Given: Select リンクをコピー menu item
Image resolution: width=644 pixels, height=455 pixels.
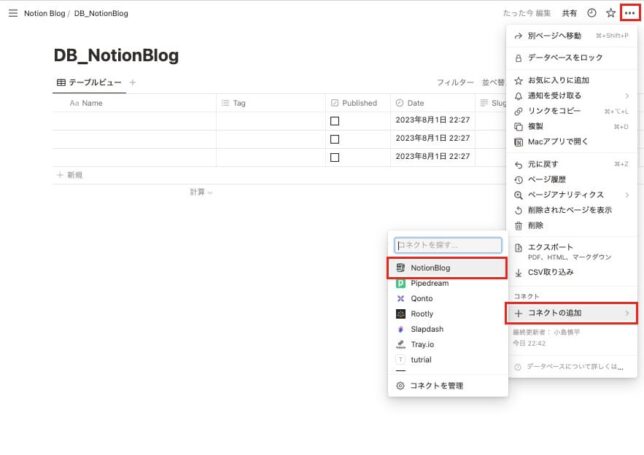Looking at the screenshot, I should [572, 111].
